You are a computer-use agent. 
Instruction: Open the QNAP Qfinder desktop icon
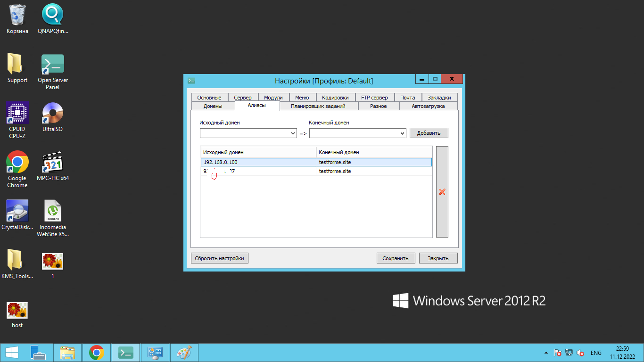(x=53, y=15)
